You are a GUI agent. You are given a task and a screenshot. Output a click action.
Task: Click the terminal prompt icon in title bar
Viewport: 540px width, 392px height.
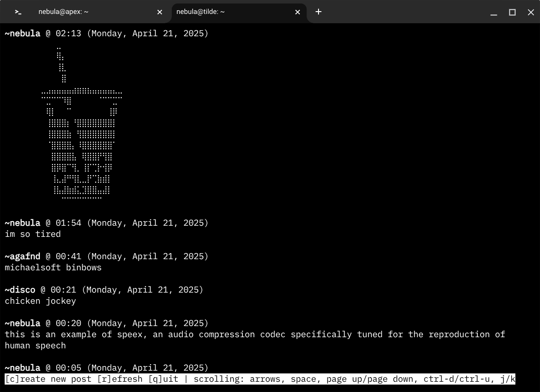18,12
